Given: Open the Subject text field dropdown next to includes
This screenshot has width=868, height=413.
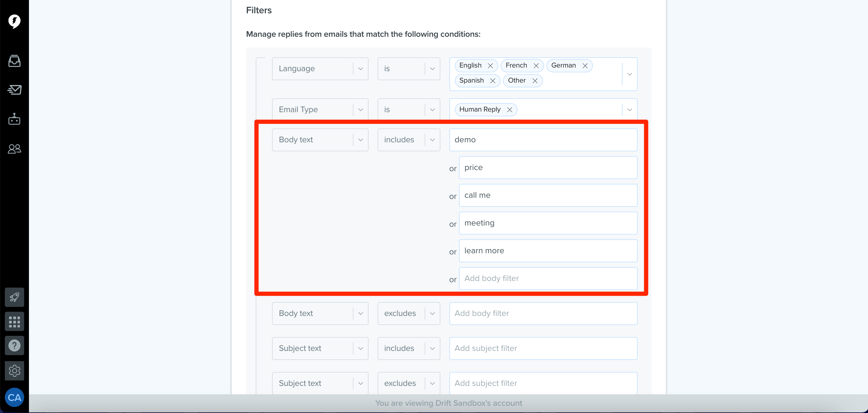Looking at the screenshot, I should coord(320,348).
